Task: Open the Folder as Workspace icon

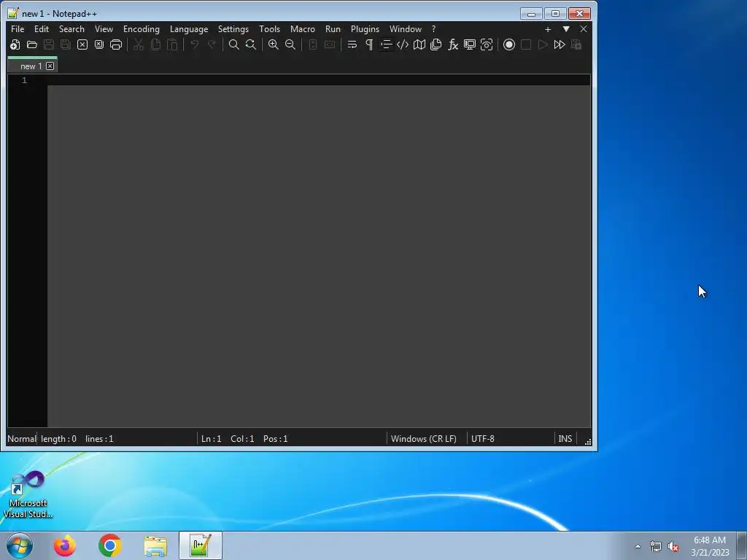Action: pyautogui.click(x=470, y=44)
